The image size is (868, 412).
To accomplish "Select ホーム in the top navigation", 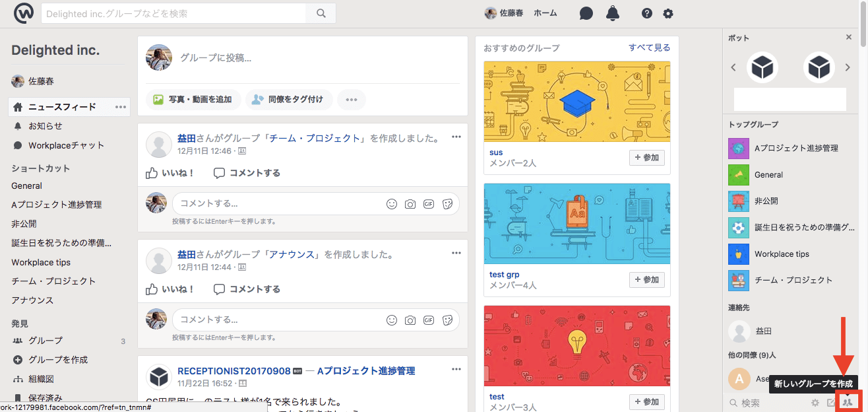I will click(545, 13).
